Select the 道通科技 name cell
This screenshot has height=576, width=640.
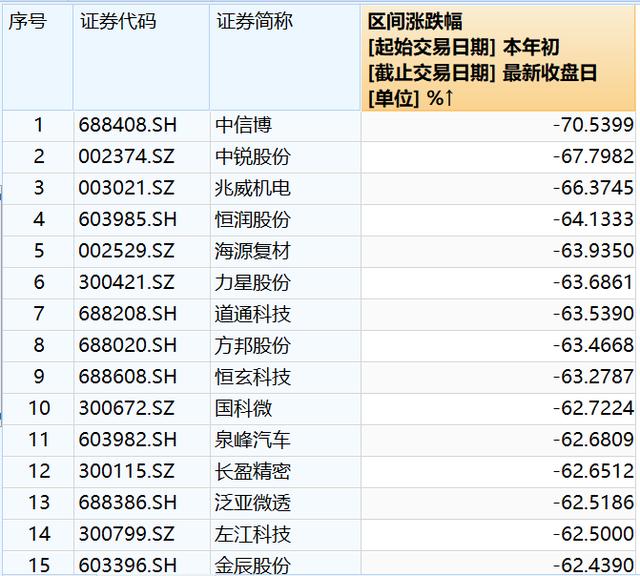286,314
